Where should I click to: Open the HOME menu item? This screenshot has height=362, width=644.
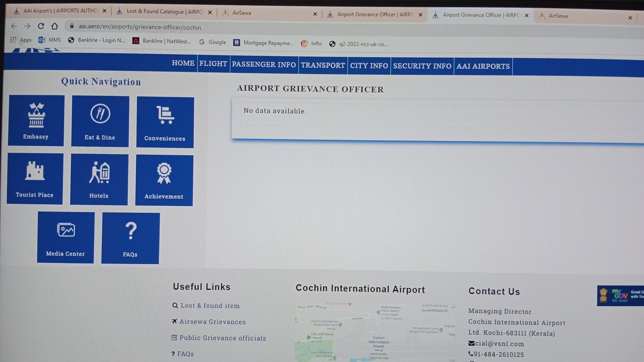pyautogui.click(x=183, y=63)
